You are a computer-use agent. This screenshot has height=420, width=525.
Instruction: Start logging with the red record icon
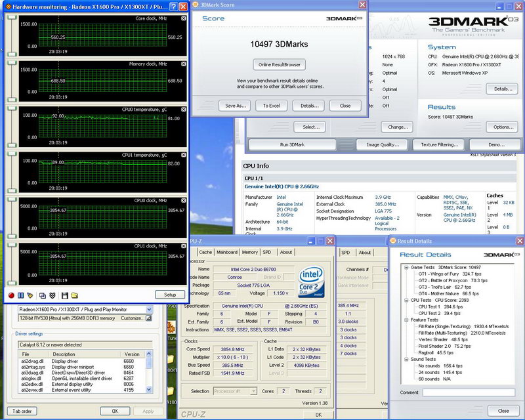coord(11,295)
